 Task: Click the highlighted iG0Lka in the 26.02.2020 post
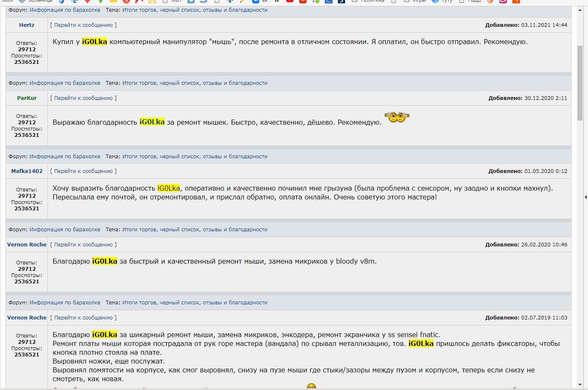pos(105,261)
